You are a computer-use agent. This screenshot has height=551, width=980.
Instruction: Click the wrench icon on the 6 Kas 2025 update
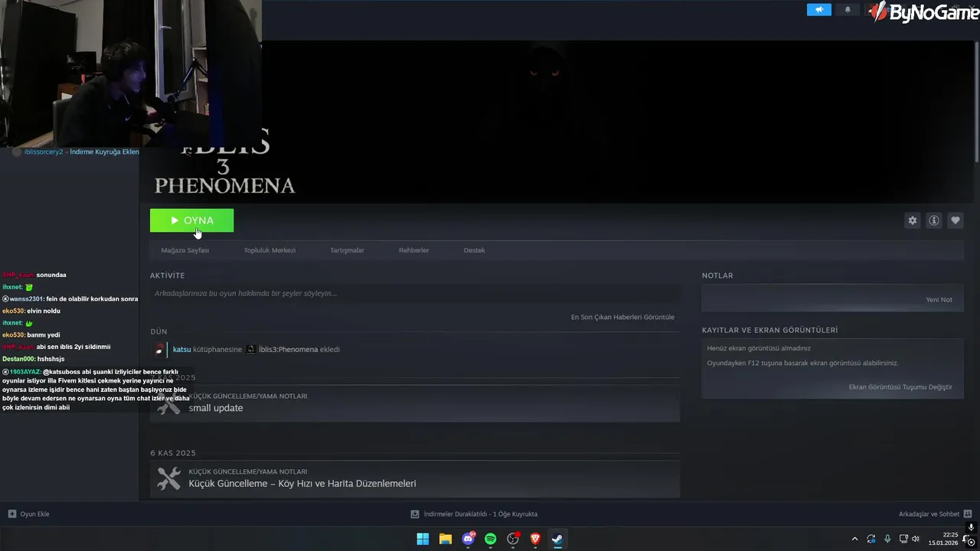pyautogui.click(x=168, y=479)
